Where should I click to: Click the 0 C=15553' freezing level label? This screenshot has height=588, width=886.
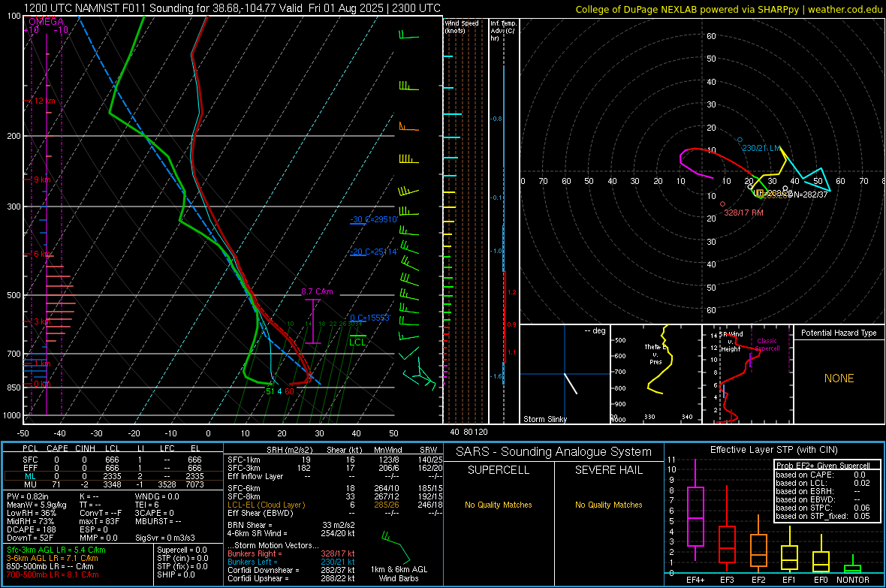[370, 318]
